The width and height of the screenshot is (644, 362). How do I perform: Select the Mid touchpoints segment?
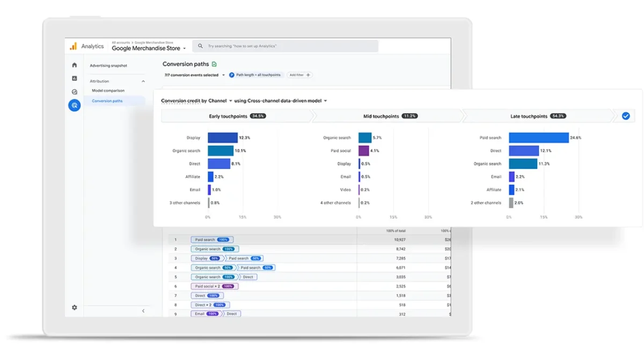click(x=390, y=116)
